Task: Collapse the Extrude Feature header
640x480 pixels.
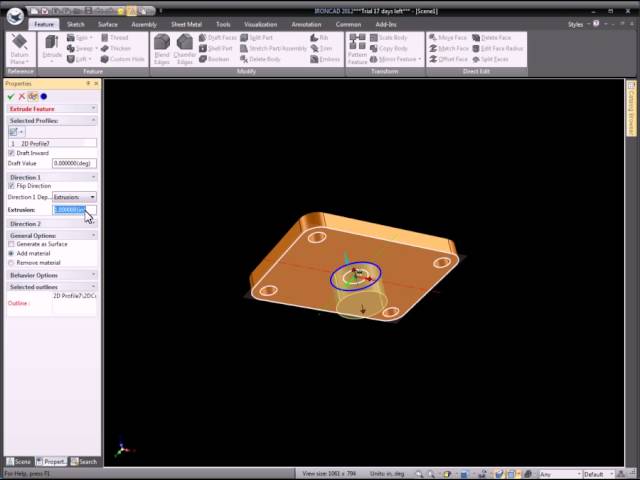Action: pos(93,109)
